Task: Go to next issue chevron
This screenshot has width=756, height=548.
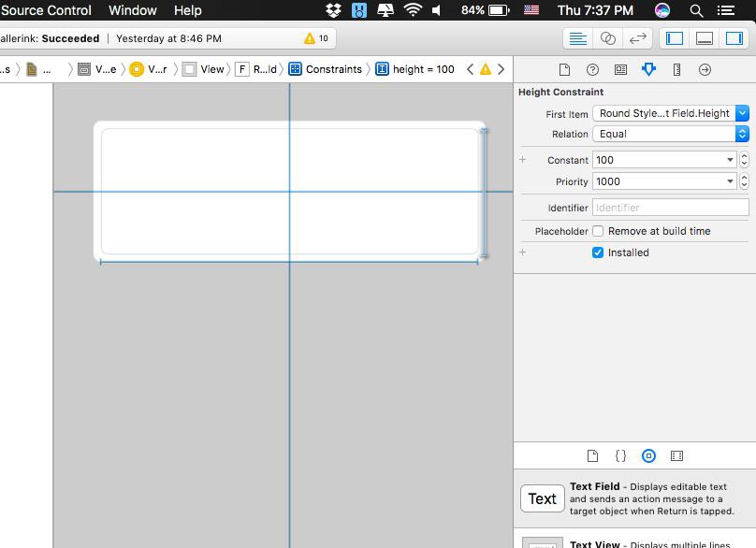Action: pos(502,69)
